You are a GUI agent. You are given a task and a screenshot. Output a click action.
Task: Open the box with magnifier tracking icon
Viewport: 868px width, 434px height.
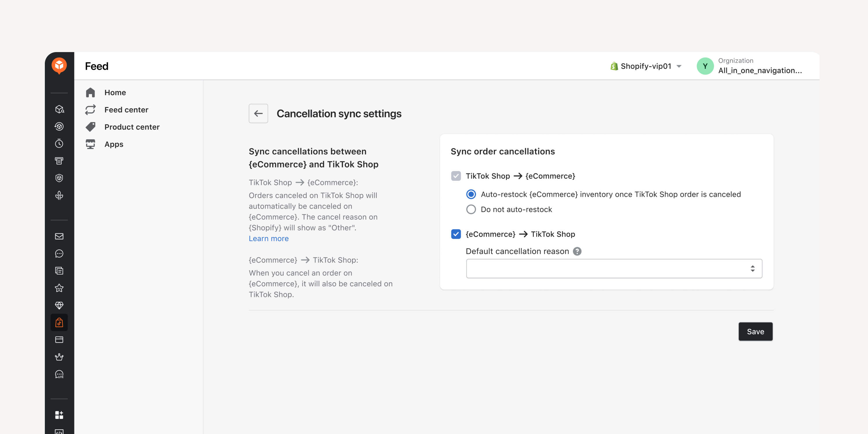point(59,109)
